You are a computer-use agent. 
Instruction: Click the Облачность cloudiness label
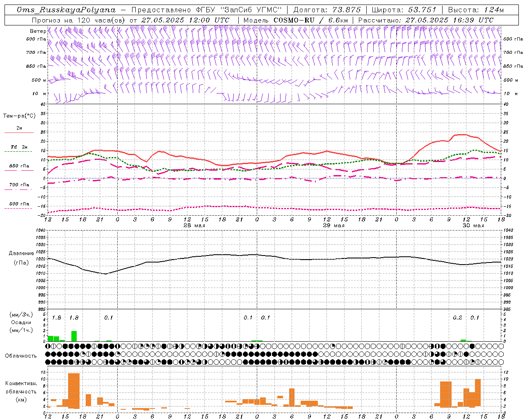(x=21, y=356)
